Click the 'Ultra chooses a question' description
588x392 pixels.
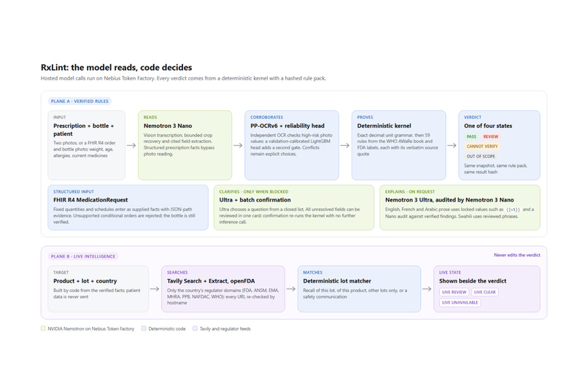coord(290,215)
